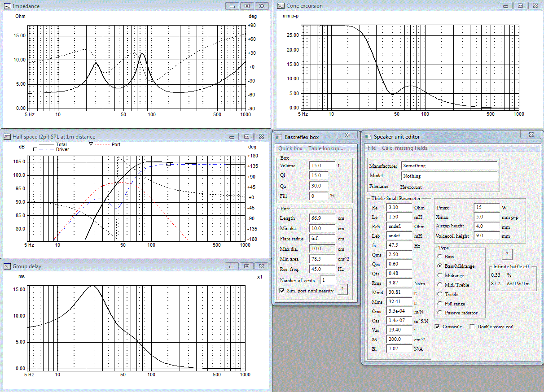Click the question mark help button under Pmax
The height and width of the screenshot is (392, 544).
point(507,254)
